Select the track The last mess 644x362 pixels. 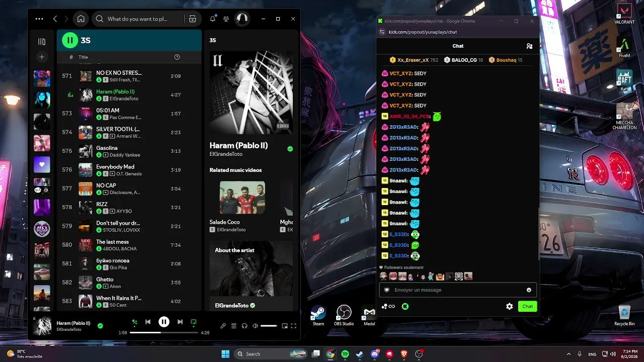pos(129,245)
